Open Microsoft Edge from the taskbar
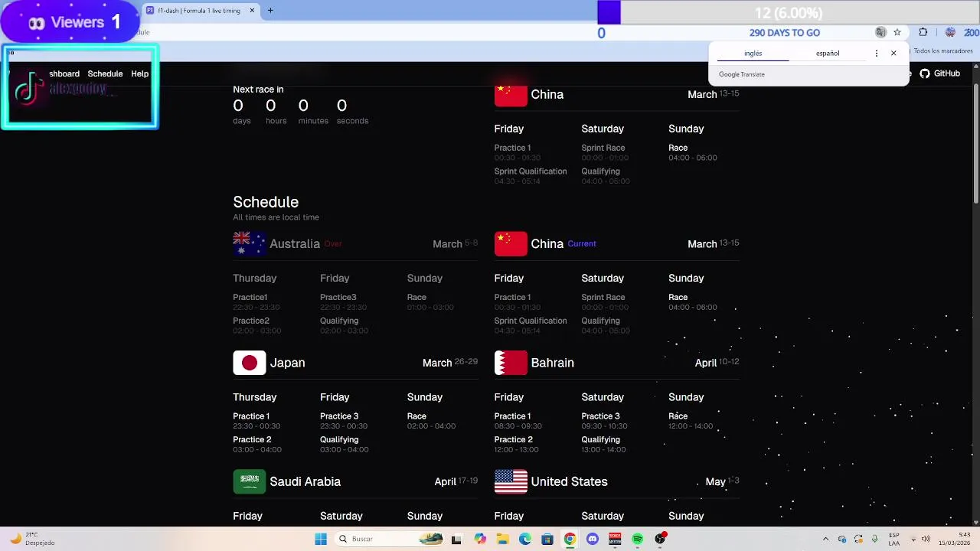Viewport: 980px width, 551px height. point(525,539)
